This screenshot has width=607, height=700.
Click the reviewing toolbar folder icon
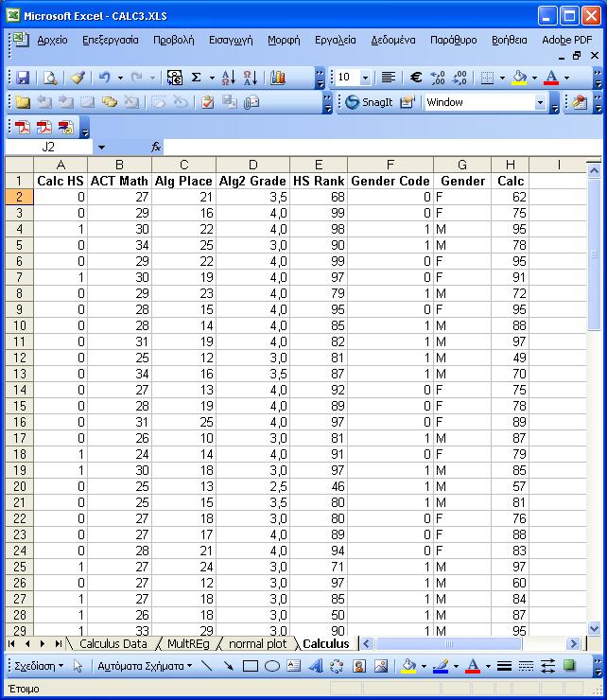[23, 102]
